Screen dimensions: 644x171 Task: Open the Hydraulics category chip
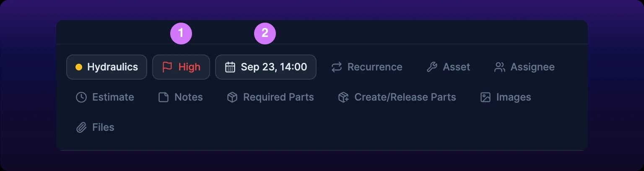tap(106, 67)
